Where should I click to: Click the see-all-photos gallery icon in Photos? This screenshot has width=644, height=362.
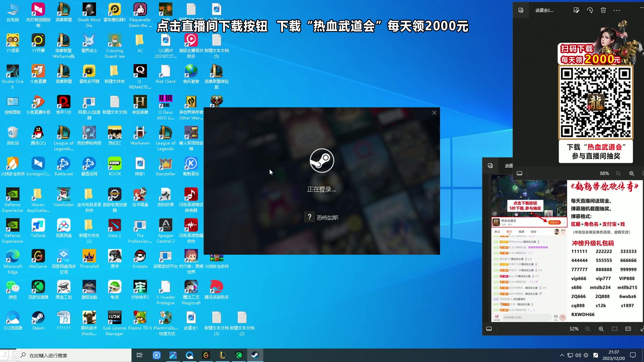click(x=521, y=10)
